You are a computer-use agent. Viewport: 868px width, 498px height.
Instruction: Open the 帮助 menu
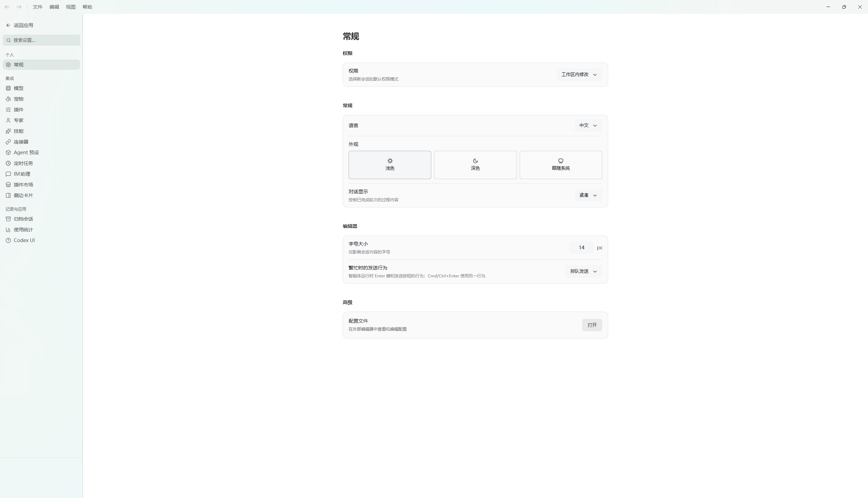pos(87,7)
